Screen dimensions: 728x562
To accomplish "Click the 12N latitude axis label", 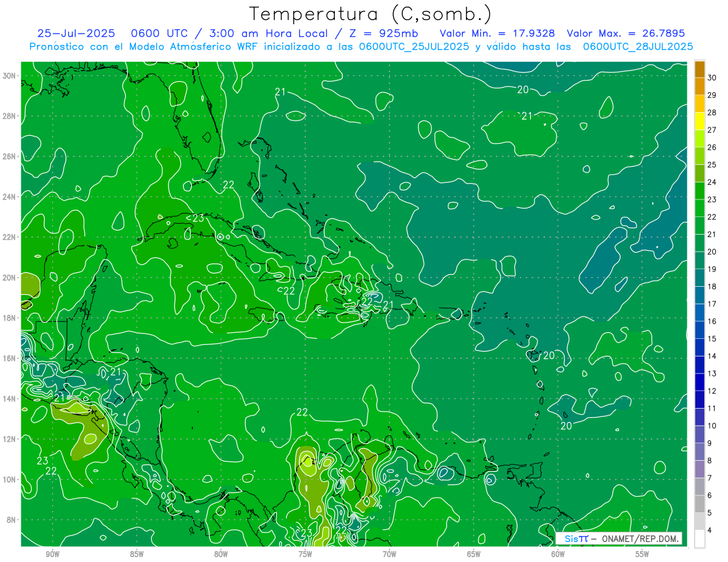I will pyautogui.click(x=9, y=439).
